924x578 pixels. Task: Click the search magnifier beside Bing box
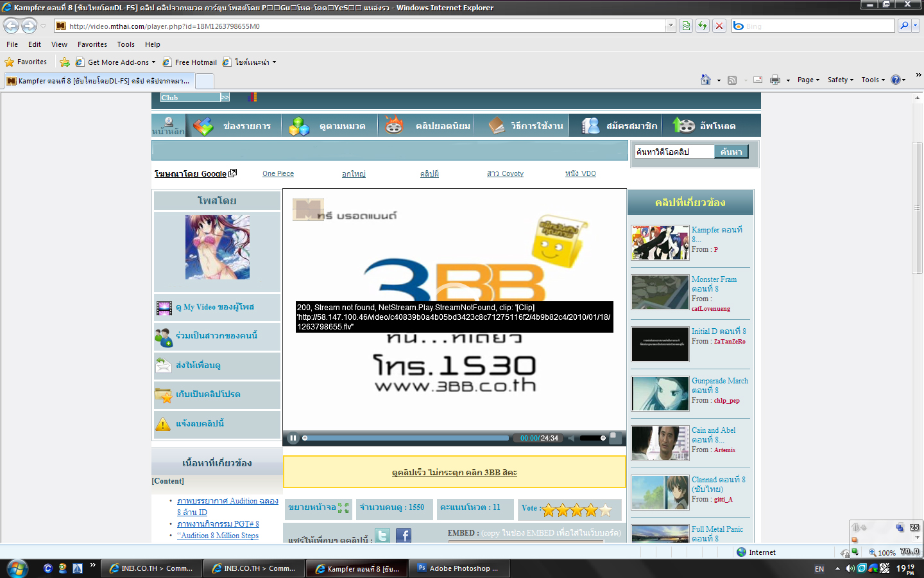904,26
